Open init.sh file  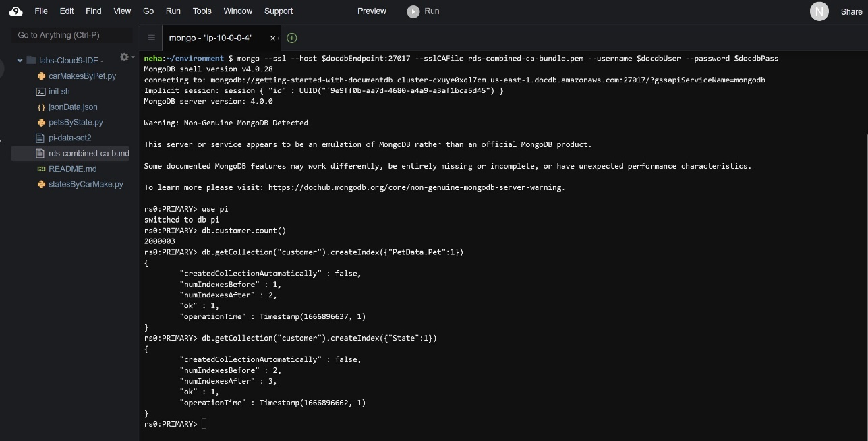click(59, 92)
